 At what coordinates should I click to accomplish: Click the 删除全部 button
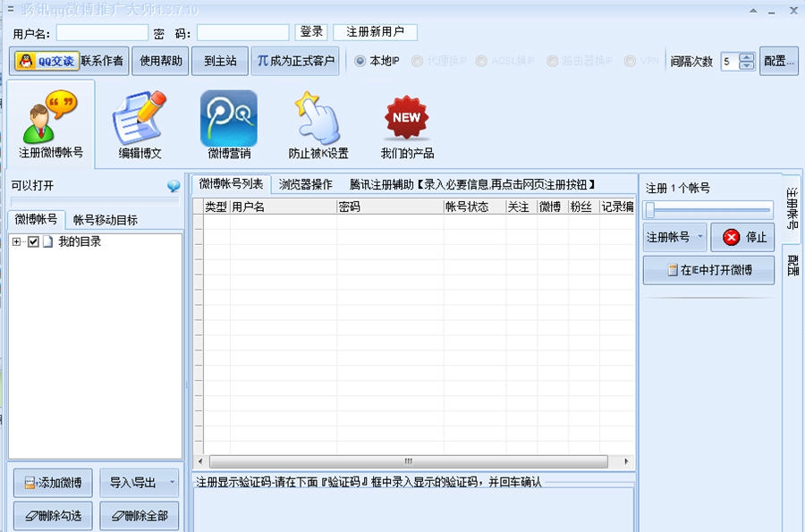click(140, 516)
